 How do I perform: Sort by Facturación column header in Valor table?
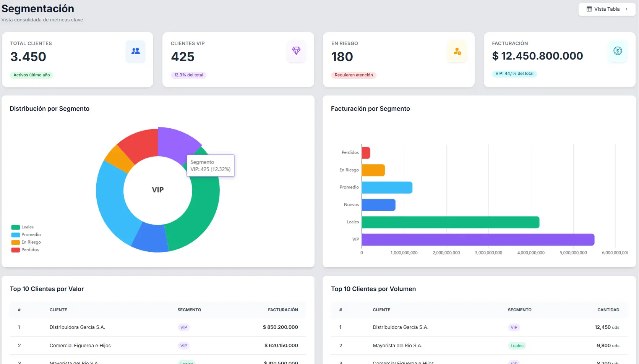coord(283,310)
